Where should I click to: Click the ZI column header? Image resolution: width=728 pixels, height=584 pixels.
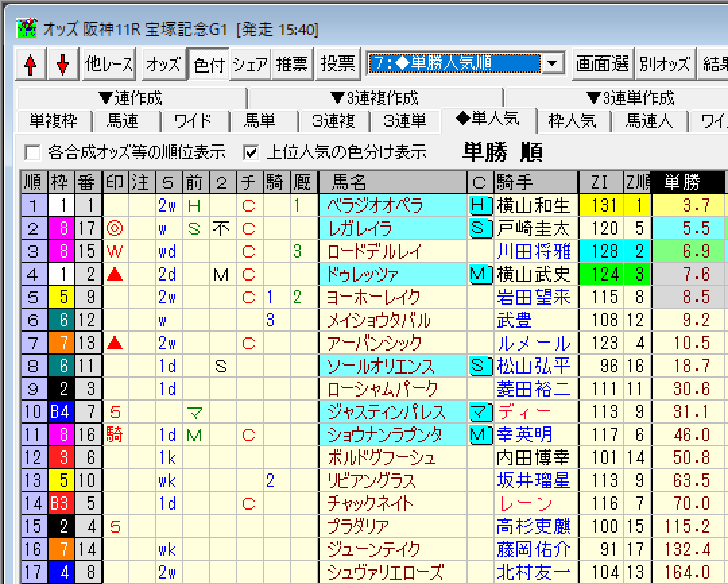point(601,183)
